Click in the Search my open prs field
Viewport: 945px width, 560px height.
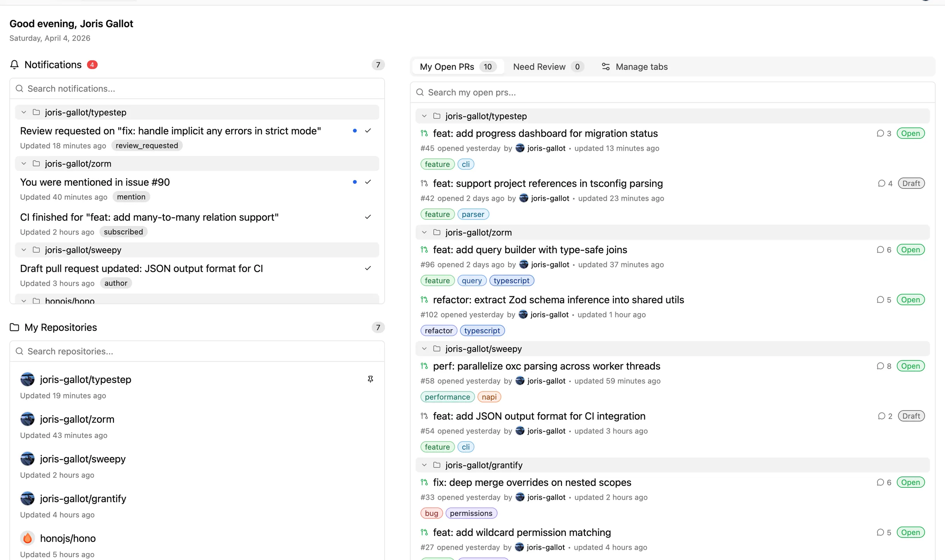click(x=673, y=92)
